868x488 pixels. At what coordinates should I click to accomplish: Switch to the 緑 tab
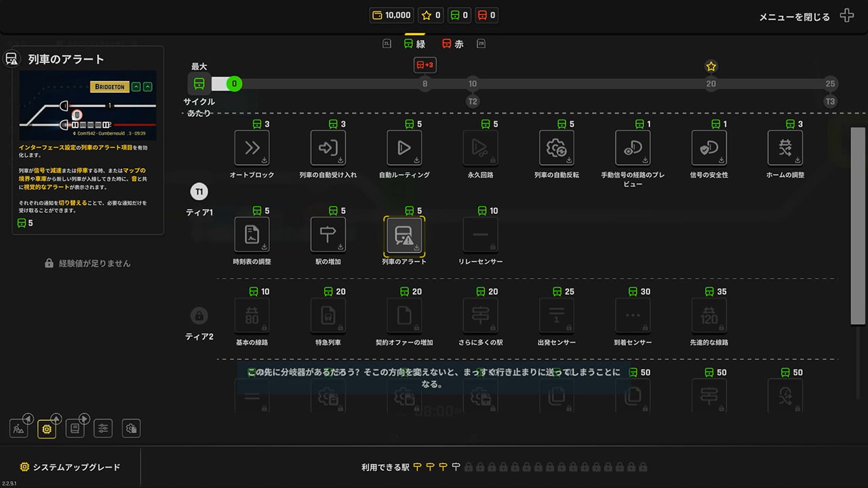tap(414, 44)
